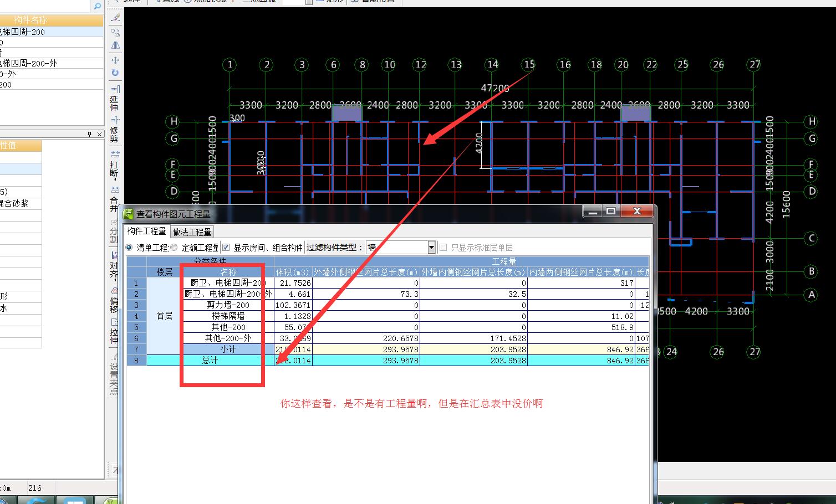Viewport: 836px width, 504px height.
Task: Select the mirror tool icon
Action: (x=115, y=45)
